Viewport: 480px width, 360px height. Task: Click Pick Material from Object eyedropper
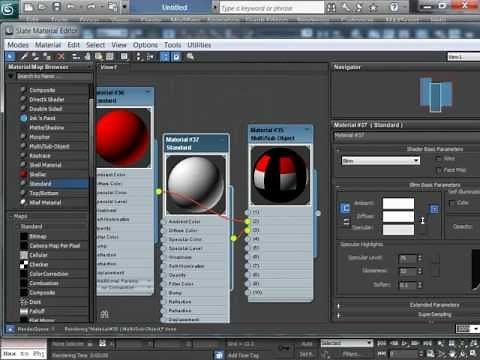point(24,57)
